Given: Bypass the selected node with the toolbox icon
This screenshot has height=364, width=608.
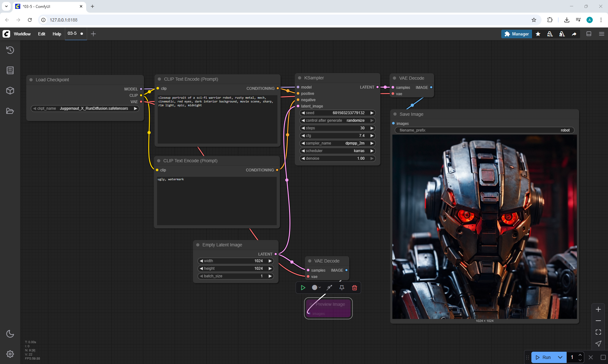Looking at the screenshot, I should pyautogui.click(x=329, y=288).
